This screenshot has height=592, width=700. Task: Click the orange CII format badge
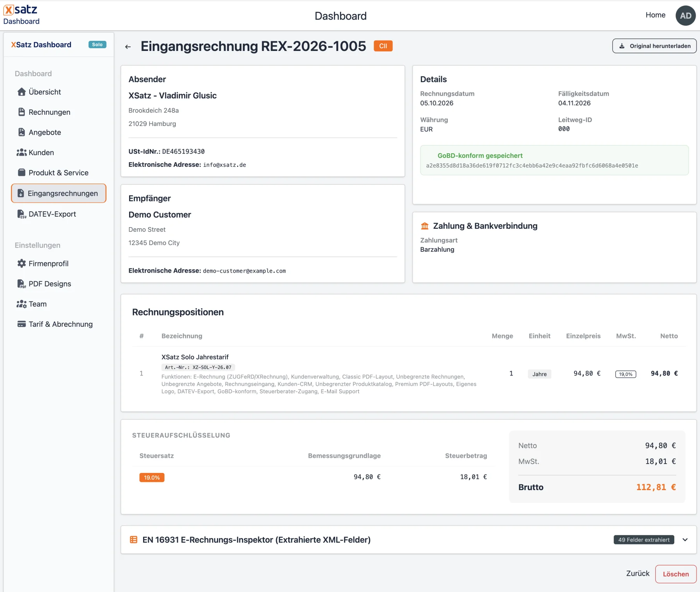[x=383, y=46]
